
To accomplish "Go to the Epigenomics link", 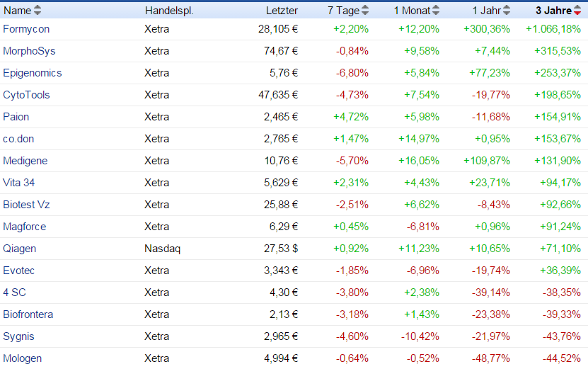I will [33, 73].
